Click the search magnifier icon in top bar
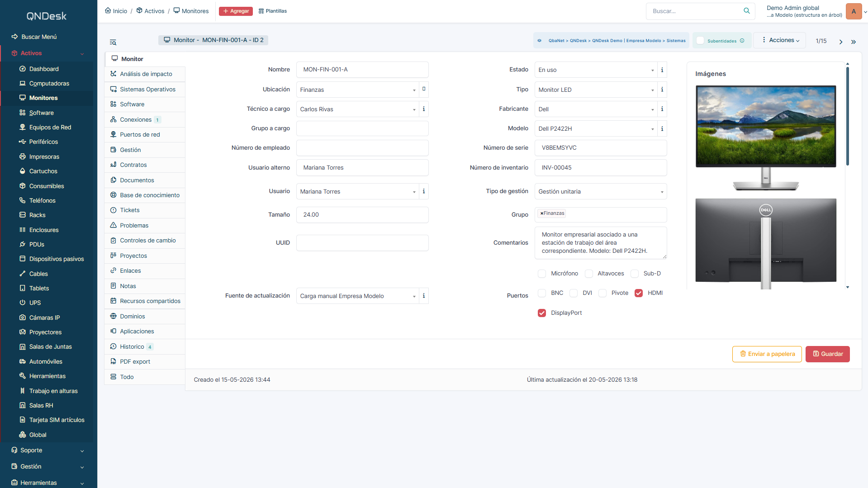 pos(746,11)
